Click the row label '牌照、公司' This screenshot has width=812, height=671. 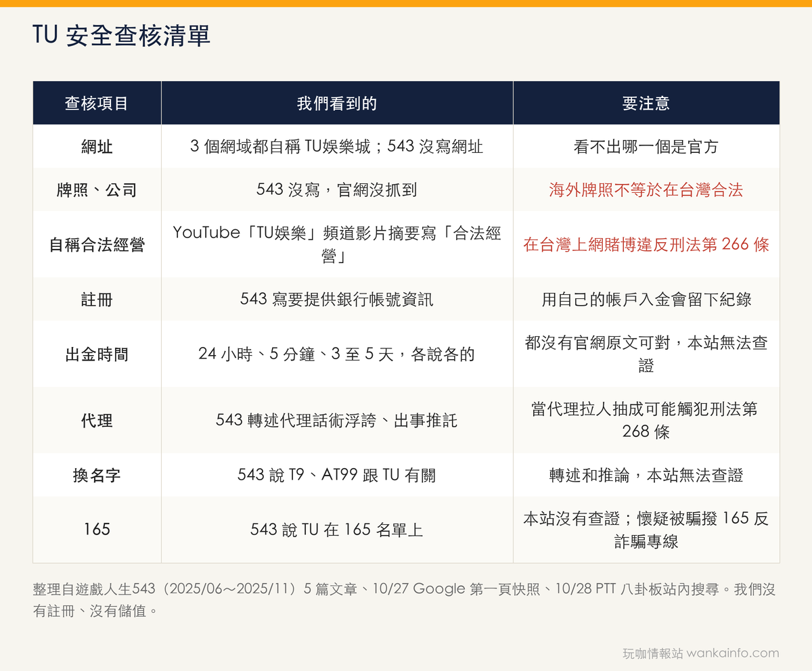coord(97,190)
